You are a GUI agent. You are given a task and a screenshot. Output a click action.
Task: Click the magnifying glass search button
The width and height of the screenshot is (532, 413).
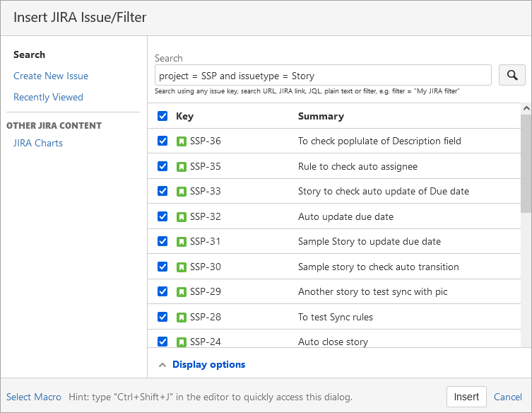pyautogui.click(x=512, y=75)
